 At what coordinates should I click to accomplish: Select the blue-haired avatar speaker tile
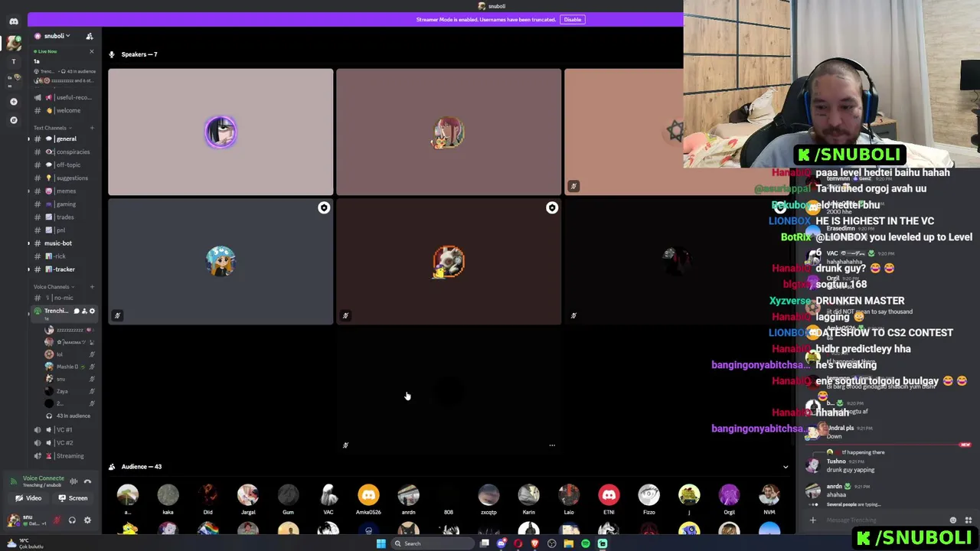click(220, 262)
